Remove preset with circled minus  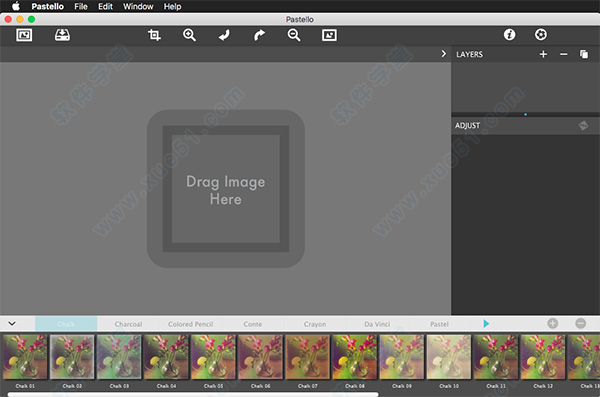pyautogui.click(x=580, y=323)
